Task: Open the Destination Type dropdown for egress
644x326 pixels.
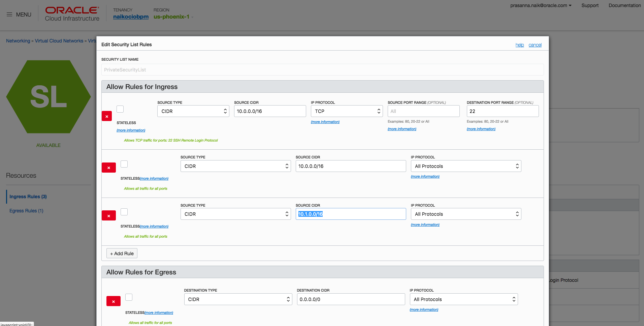Action: pyautogui.click(x=237, y=299)
